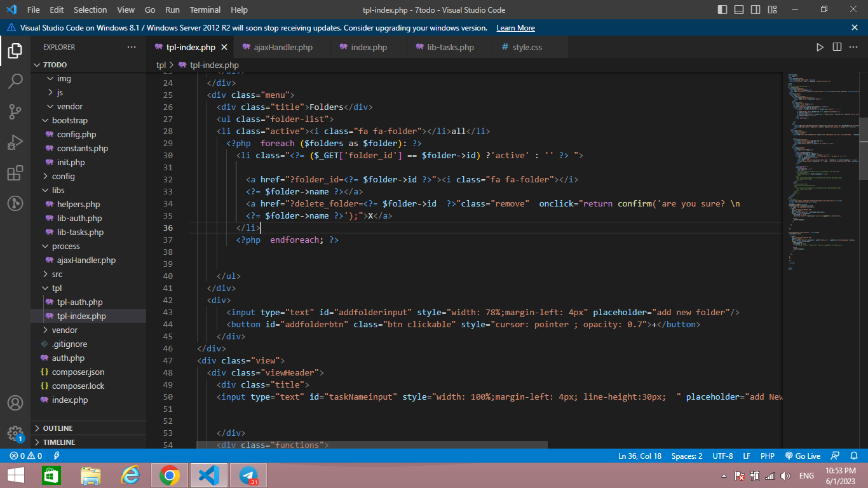Open the Windows Start button
The height and width of the screenshot is (488, 868).
pos(15,475)
